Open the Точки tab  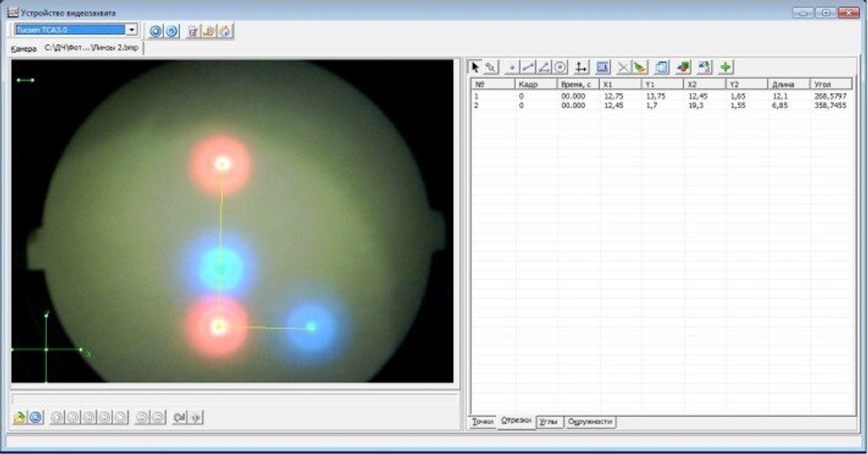point(482,422)
